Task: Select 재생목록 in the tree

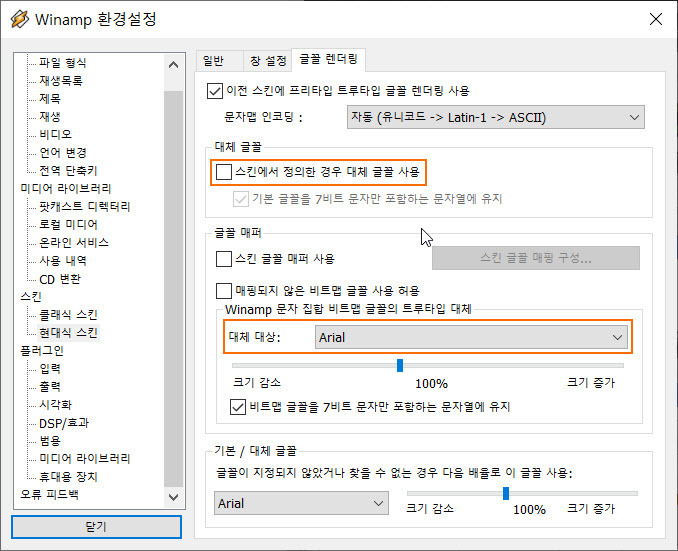Action: coord(61,80)
